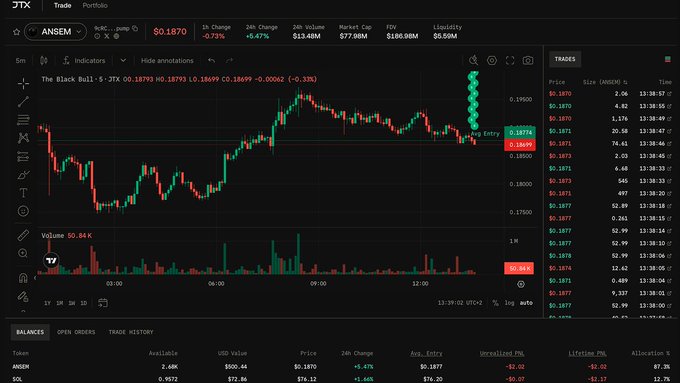Sort balances by Lifetime PNL column
The height and width of the screenshot is (383, 680).
[587, 354]
